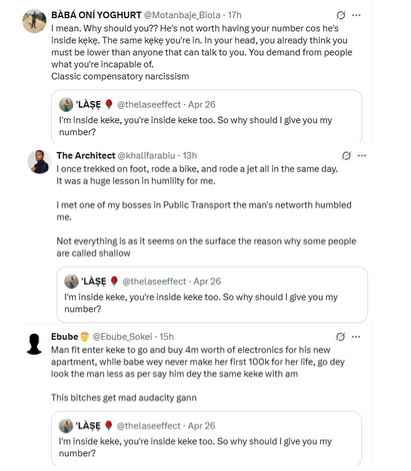Click LASE avatar in second quoted tweet

(x=71, y=282)
